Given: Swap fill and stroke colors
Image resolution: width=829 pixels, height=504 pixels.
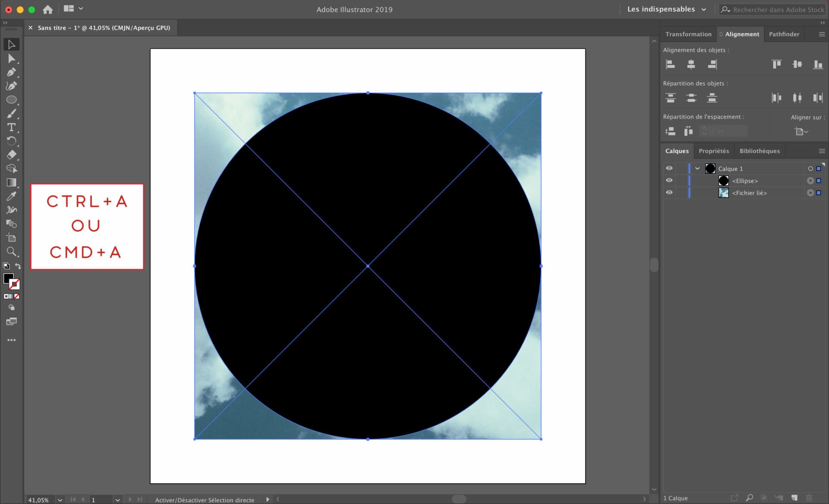Looking at the screenshot, I should click(x=18, y=266).
